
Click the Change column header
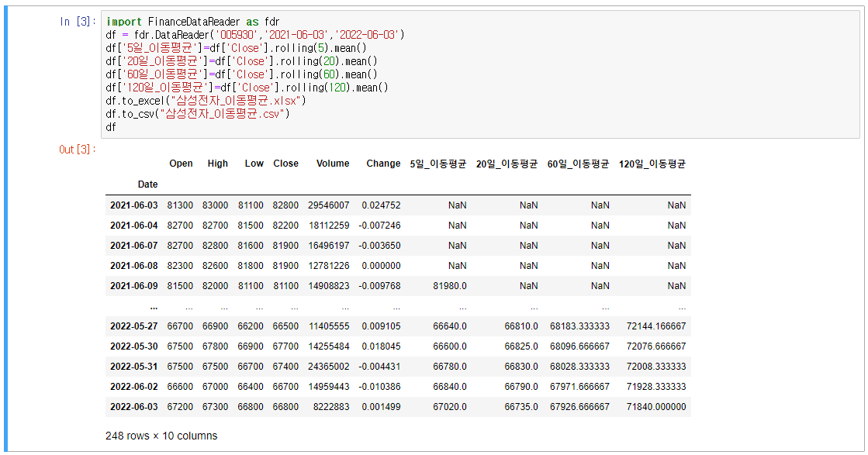point(383,164)
